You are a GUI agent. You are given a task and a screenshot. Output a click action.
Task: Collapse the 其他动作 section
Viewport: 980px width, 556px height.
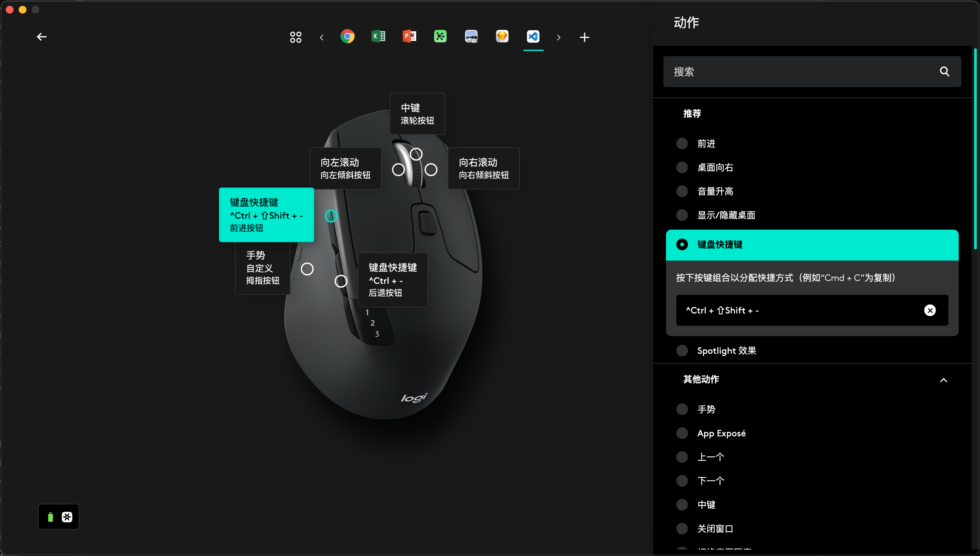coord(943,380)
